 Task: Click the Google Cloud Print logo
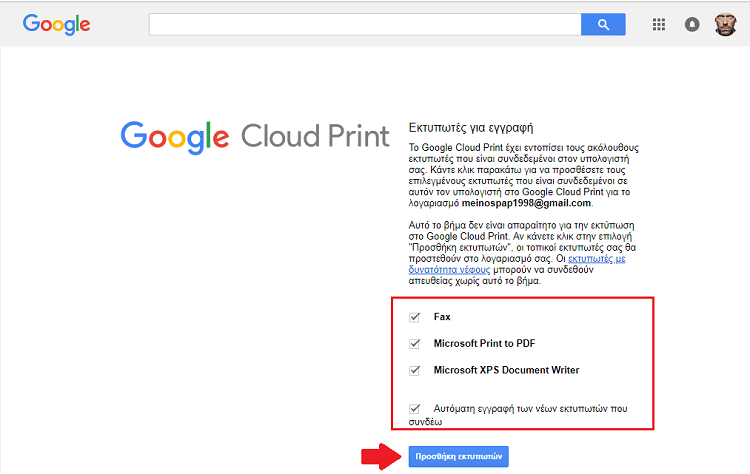255,138
